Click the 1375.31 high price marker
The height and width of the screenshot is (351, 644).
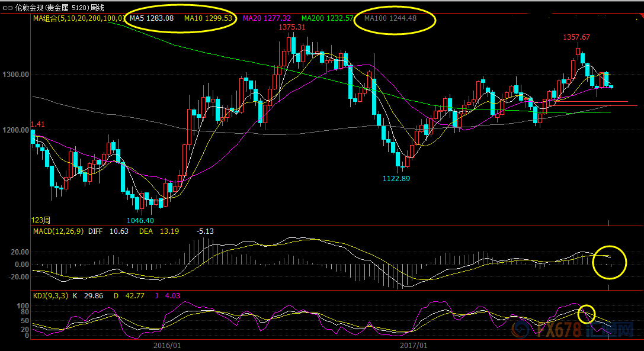click(x=292, y=27)
